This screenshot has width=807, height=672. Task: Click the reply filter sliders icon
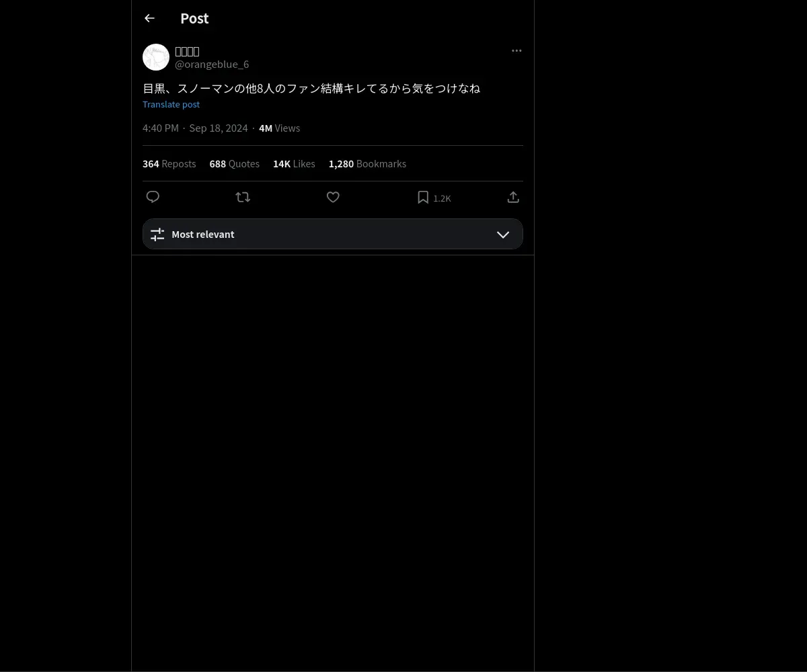coord(157,234)
